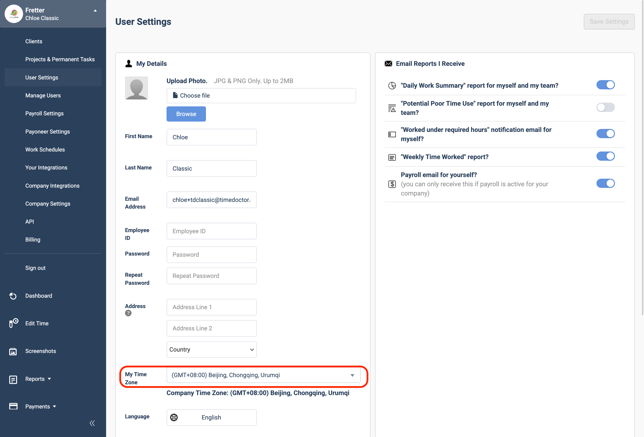Open the Language selector set to English

coord(211,417)
